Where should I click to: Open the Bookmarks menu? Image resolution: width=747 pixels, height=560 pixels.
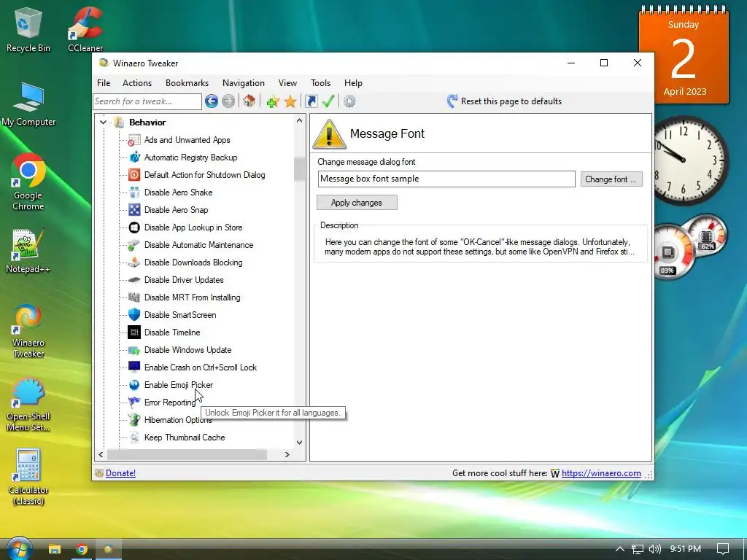click(187, 83)
